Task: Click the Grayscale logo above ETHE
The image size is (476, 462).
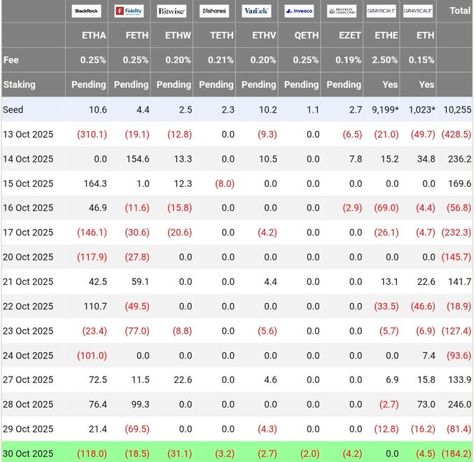Action: (384, 11)
